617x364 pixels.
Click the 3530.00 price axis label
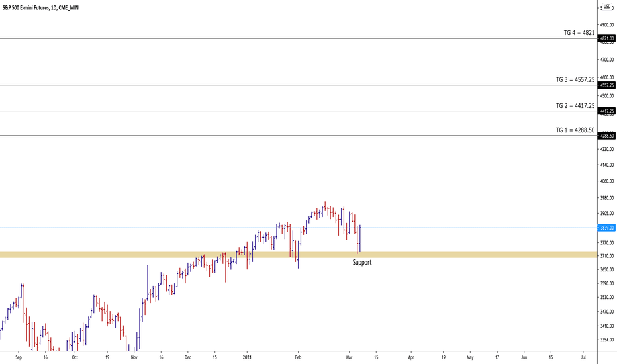pyautogui.click(x=607, y=298)
